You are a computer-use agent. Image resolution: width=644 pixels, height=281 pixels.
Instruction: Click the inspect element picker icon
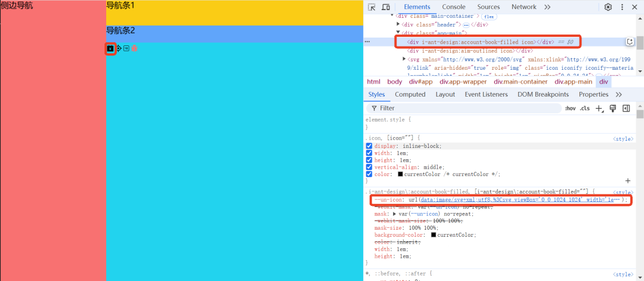tap(371, 7)
